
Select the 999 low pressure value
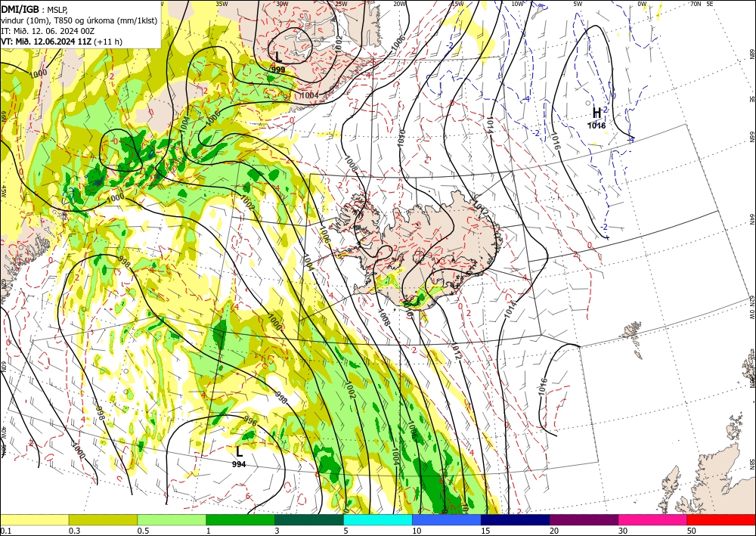click(278, 70)
